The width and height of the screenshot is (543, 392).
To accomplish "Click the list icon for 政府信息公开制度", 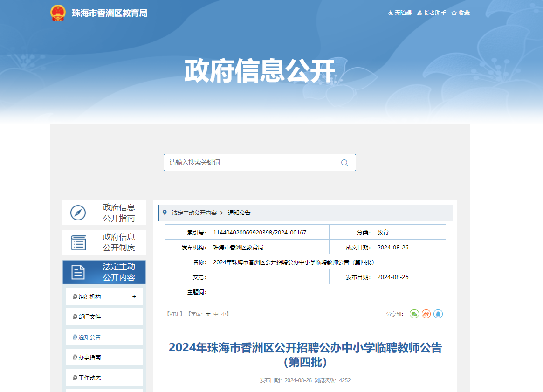I will pos(78,242).
